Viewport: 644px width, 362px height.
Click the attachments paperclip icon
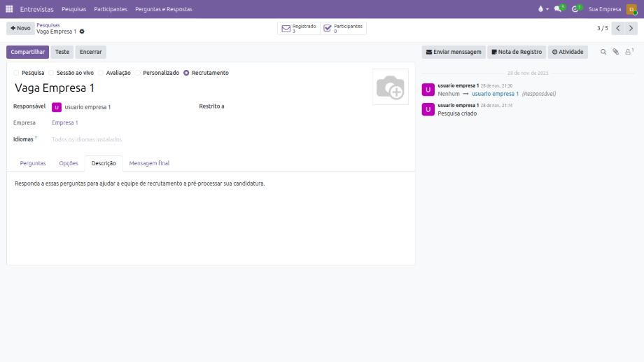[x=616, y=52]
